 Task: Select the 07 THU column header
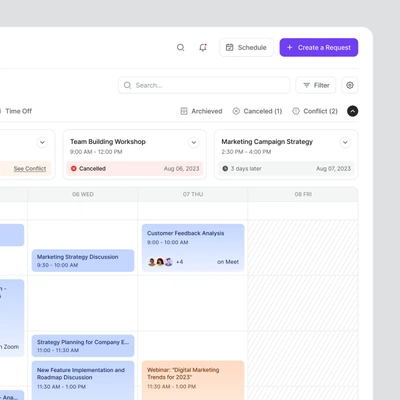click(193, 194)
